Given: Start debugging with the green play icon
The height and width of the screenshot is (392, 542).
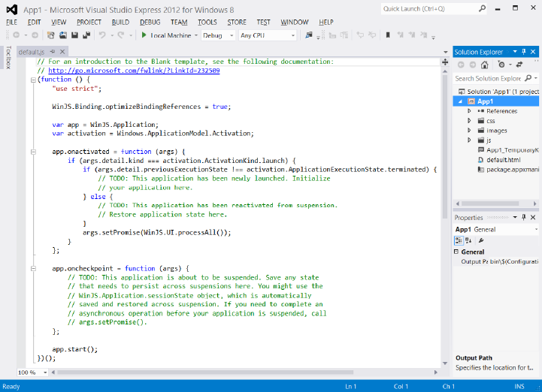Looking at the screenshot, I should [144, 35].
